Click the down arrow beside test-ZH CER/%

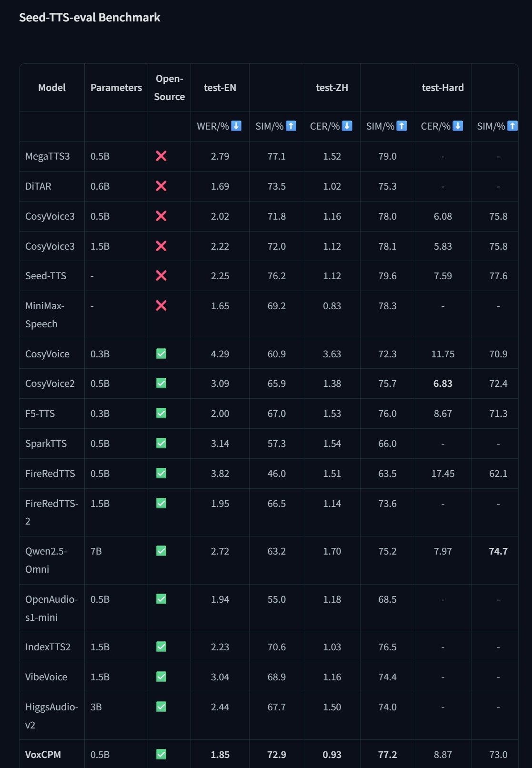click(347, 126)
